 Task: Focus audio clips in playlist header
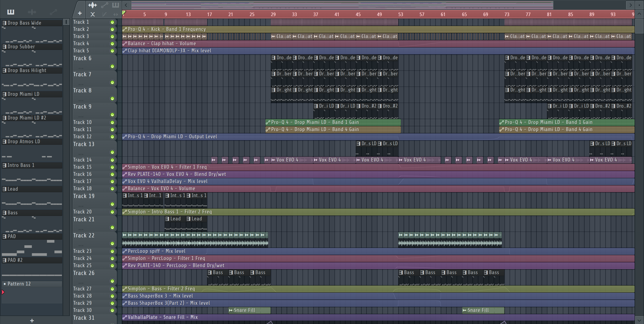click(93, 5)
